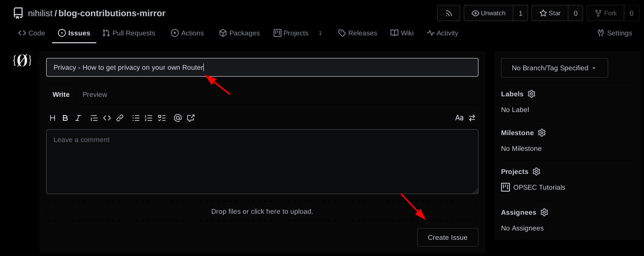Open the OPSEC Tutorials project link
The image size is (644, 256).
tap(539, 187)
